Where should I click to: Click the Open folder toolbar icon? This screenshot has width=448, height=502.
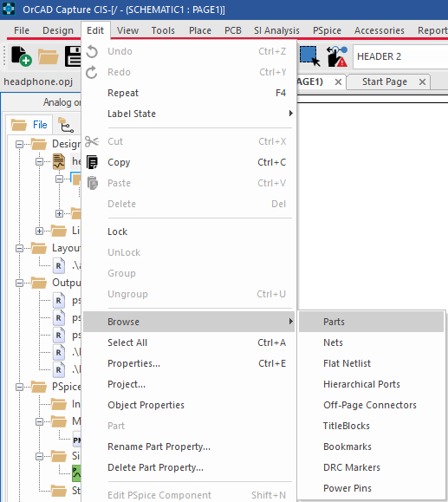pos(49,56)
